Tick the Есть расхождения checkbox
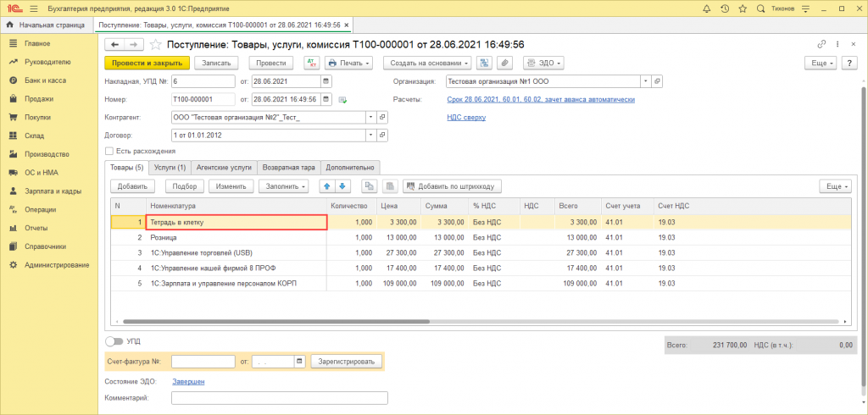This screenshot has width=868, height=415. [x=109, y=151]
